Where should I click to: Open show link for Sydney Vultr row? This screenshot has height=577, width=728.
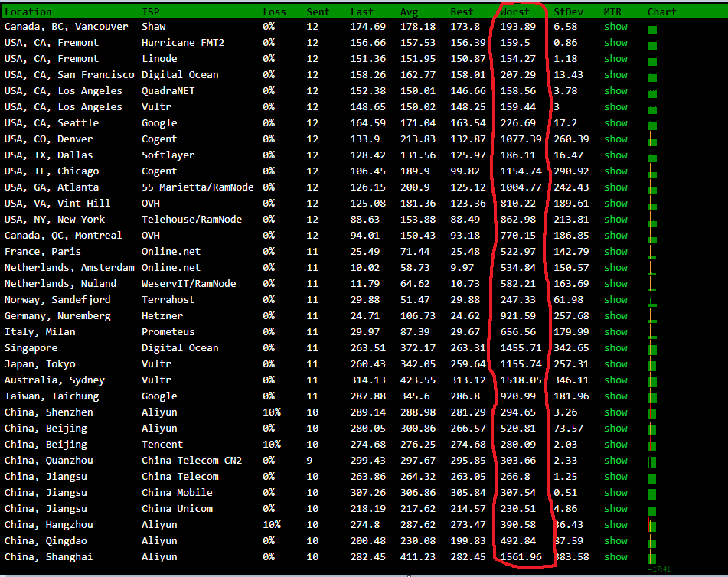coord(615,380)
